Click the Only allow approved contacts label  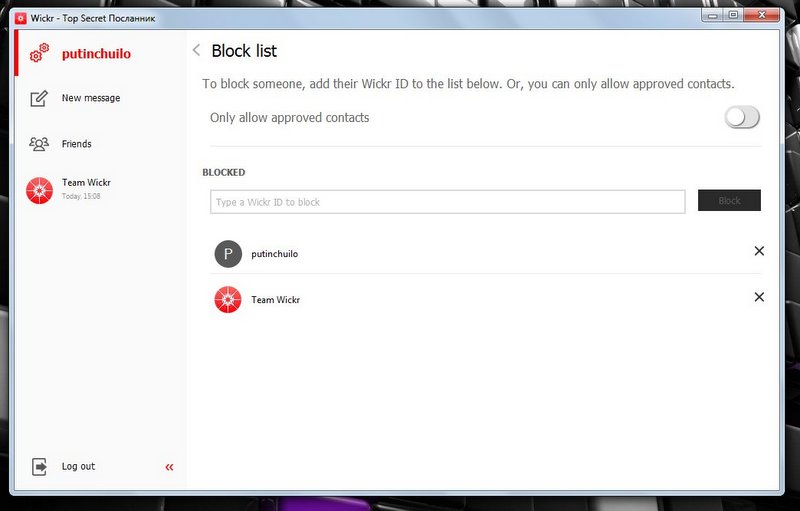tap(289, 118)
